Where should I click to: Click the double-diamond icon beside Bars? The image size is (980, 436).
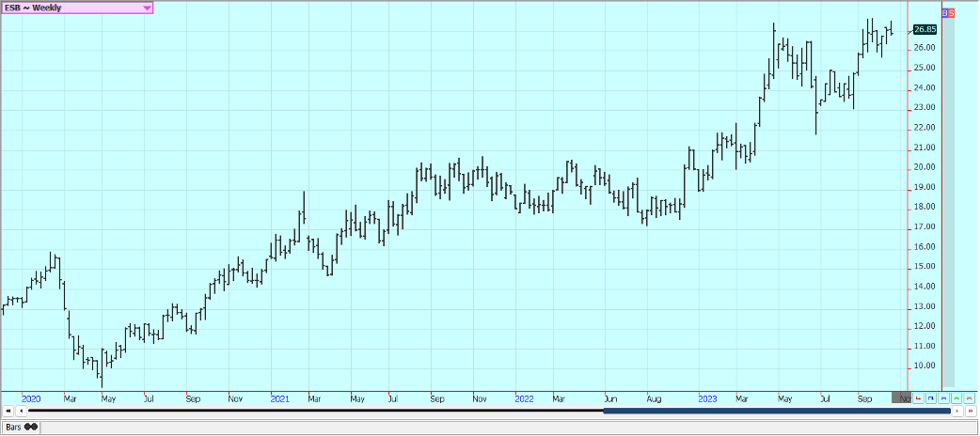[x=31, y=427]
